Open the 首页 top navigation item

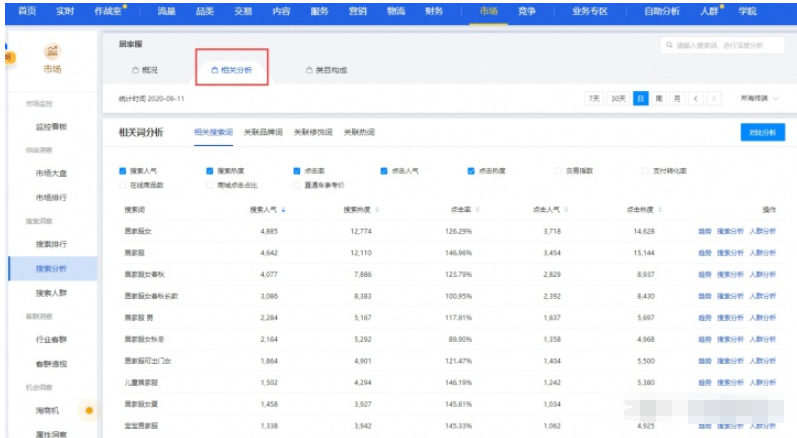pos(27,11)
